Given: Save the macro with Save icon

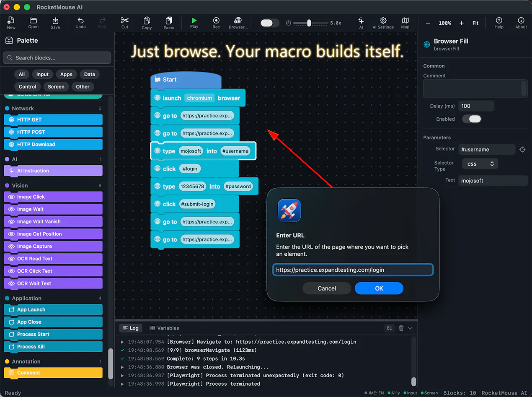Looking at the screenshot, I should (x=55, y=23).
